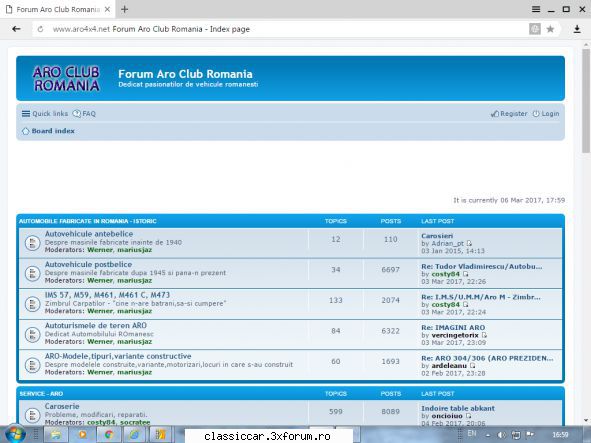The image size is (591, 443).
Task: Click forum icon beside Caroserie
Action: point(32,415)
